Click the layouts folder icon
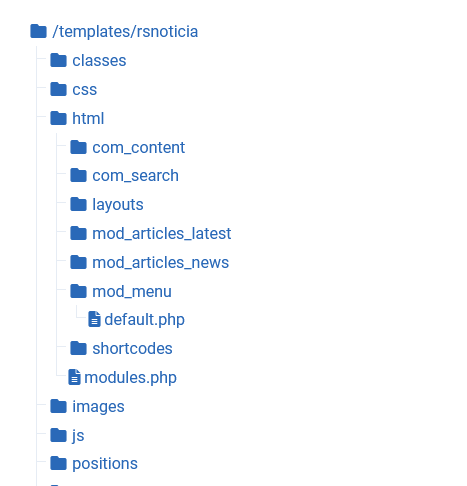The image size is (467, 486). click(78, 204)
